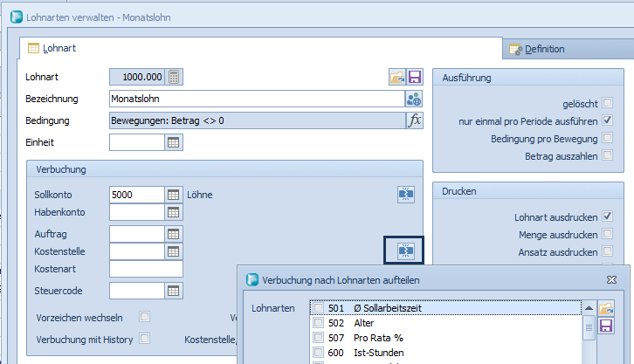Click the translation icon next to Bezeichnung
The height and width of the screenshot is (364, 634).
[x=414, y=99]
